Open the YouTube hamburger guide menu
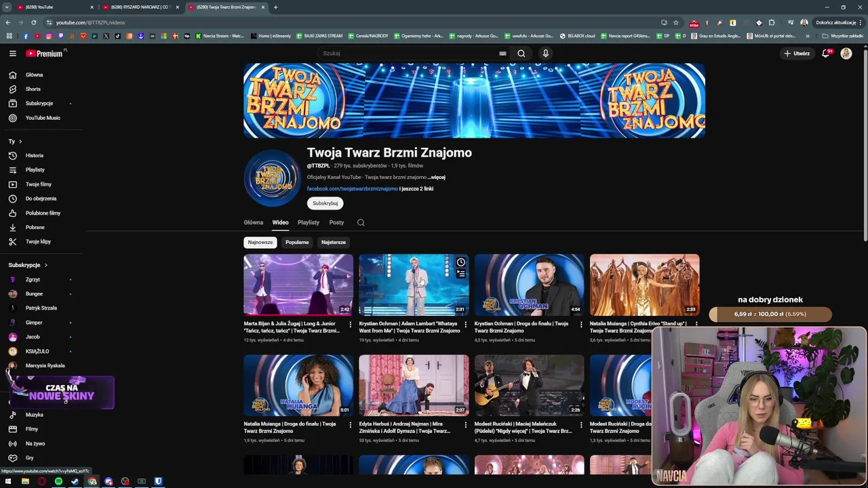 click(12, 53)
